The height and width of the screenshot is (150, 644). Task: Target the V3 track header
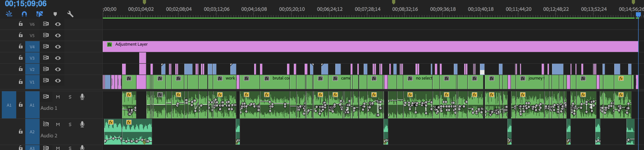point(32,58)
